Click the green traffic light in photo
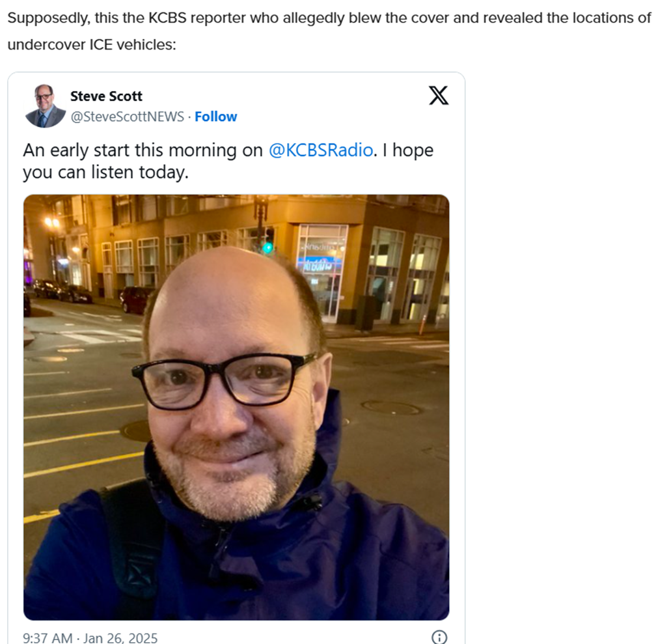The image size is (656, 644). pos(267,248)
